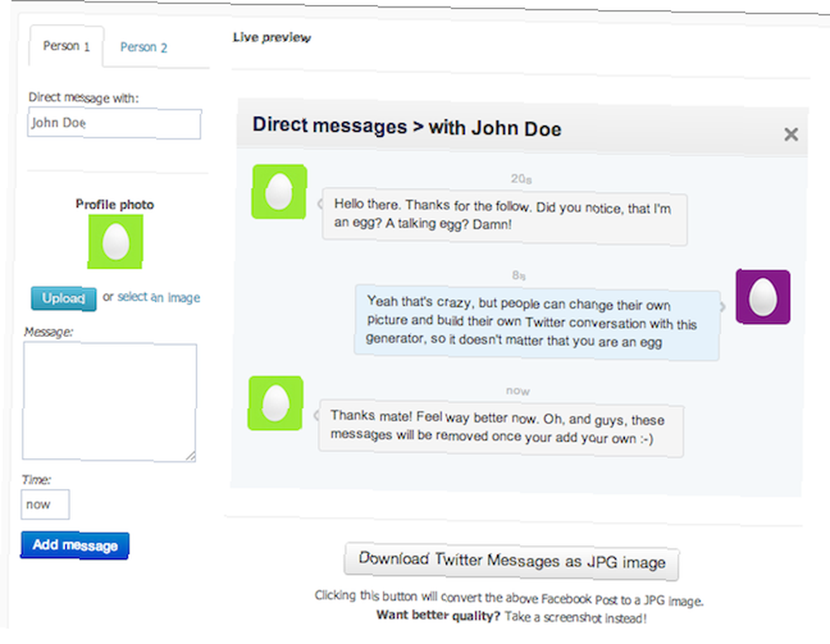Click Download Twitter Messages as JPG image
This screenshot has height=644, width=830.
(x=512, y=561)
